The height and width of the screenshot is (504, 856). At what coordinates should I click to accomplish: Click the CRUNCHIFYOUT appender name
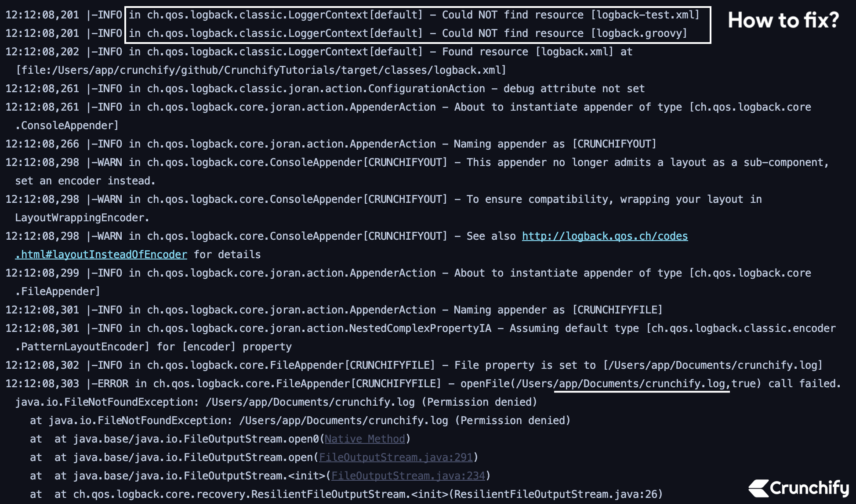tap(615, 144)
